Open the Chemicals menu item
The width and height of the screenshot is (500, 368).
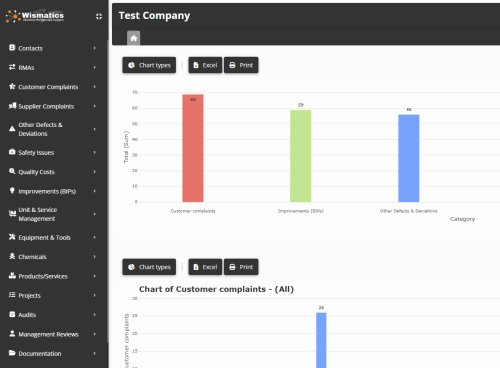coord(53,257)
